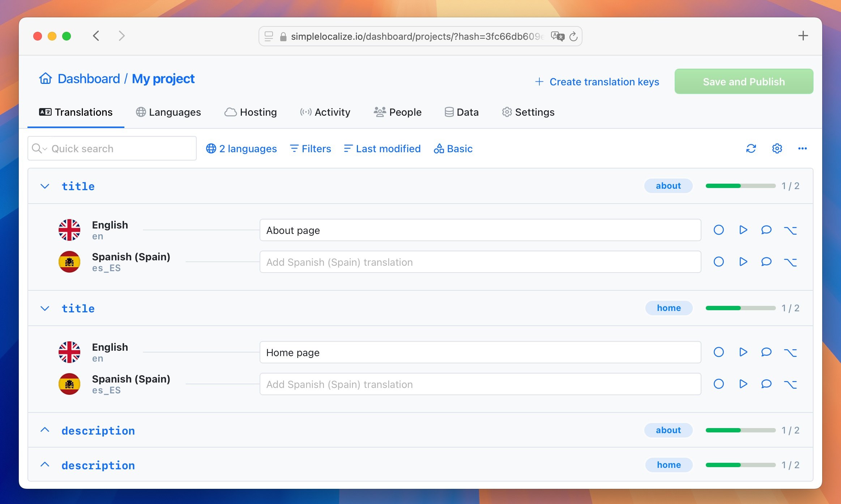This screenshot has width=841, height=504.
Task: Auto-translate Spanish row under home title
Action: click(x=743, y=384)
